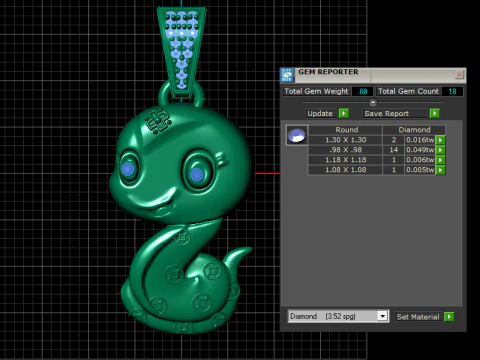
Task: Click the Save Report label
Action: [x=386, y=113]
